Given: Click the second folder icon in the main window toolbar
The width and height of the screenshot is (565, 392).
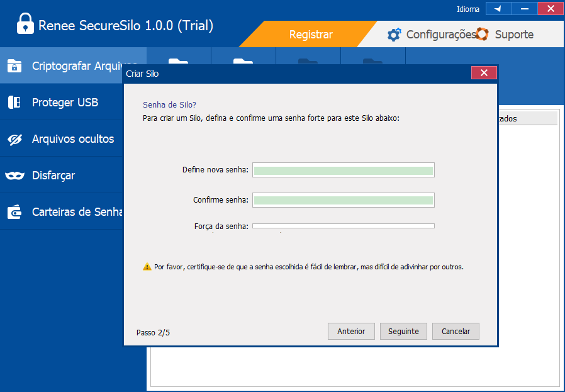Looking at the screenshot, I should tap(243, 62).
